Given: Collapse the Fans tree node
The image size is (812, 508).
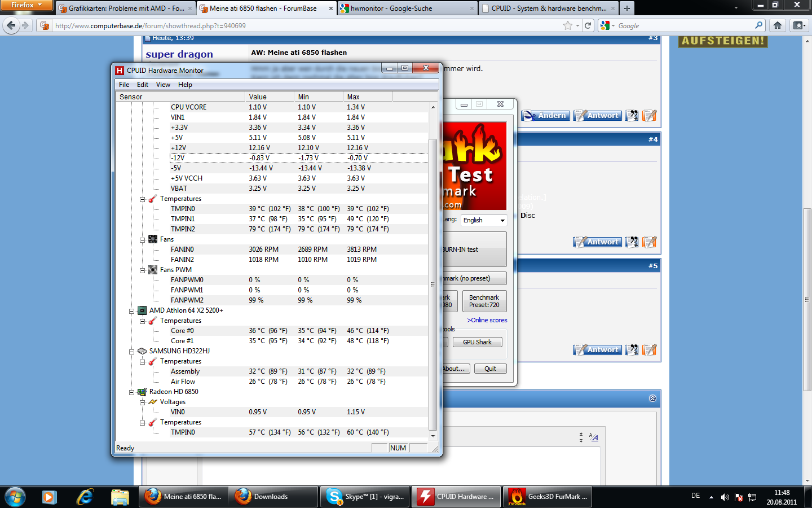Looking at the screenshot, I should coord(142,239).
